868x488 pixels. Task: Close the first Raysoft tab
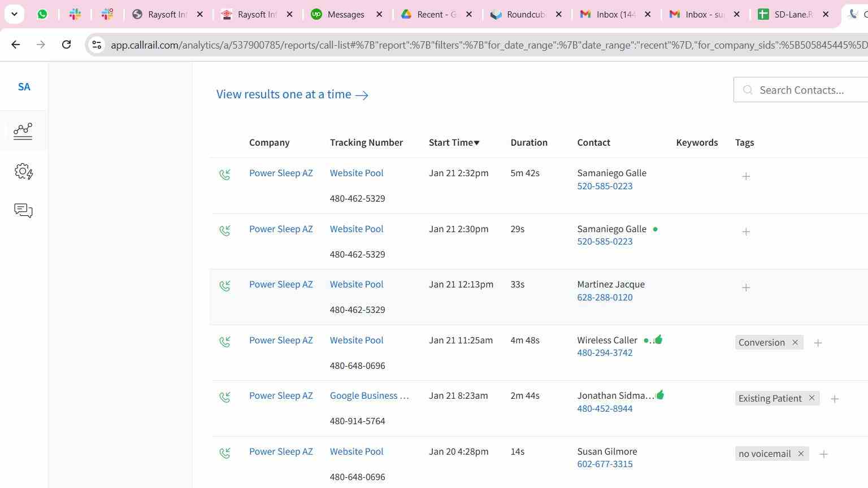199,14
